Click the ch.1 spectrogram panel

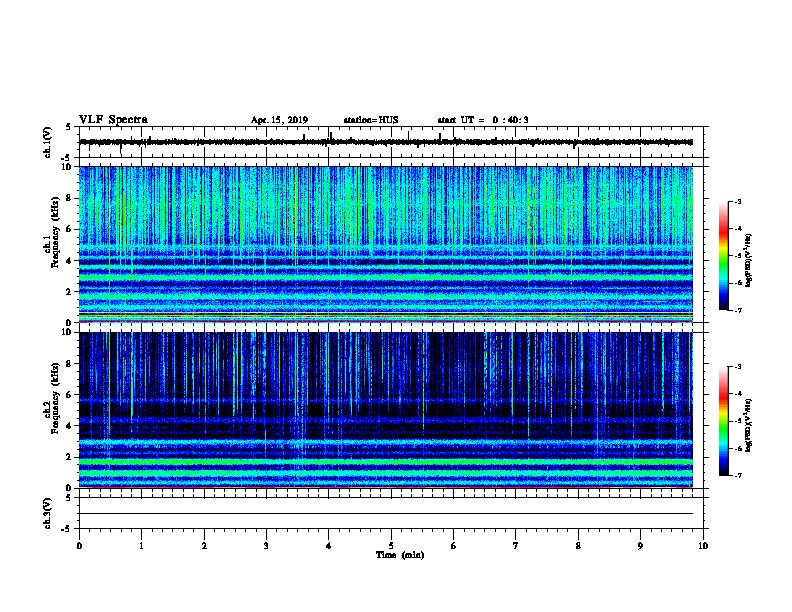coord(386,244)
